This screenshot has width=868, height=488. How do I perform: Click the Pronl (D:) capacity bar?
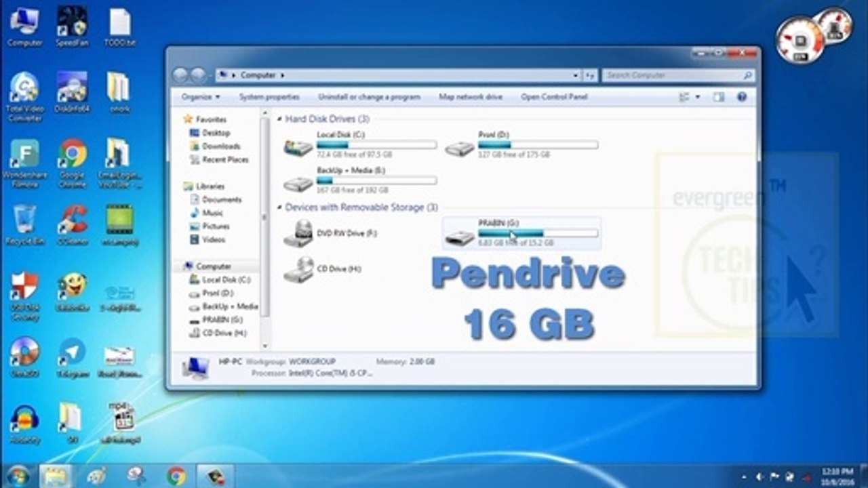coord(538,145)
